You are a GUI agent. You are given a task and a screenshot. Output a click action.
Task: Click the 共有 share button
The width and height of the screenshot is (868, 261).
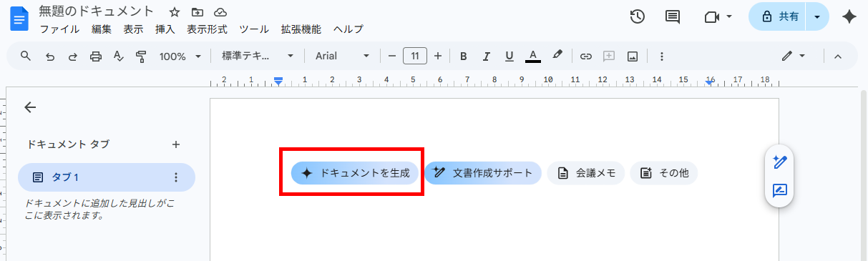778,16
